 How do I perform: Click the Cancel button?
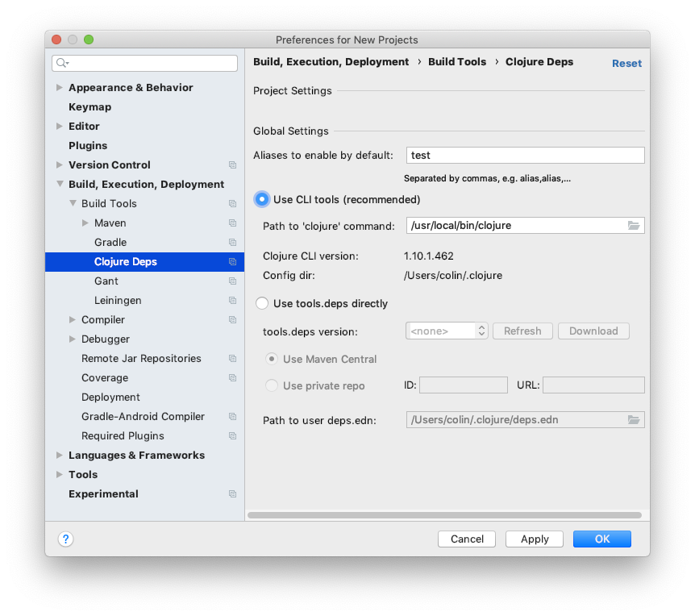tap(467, 539)
